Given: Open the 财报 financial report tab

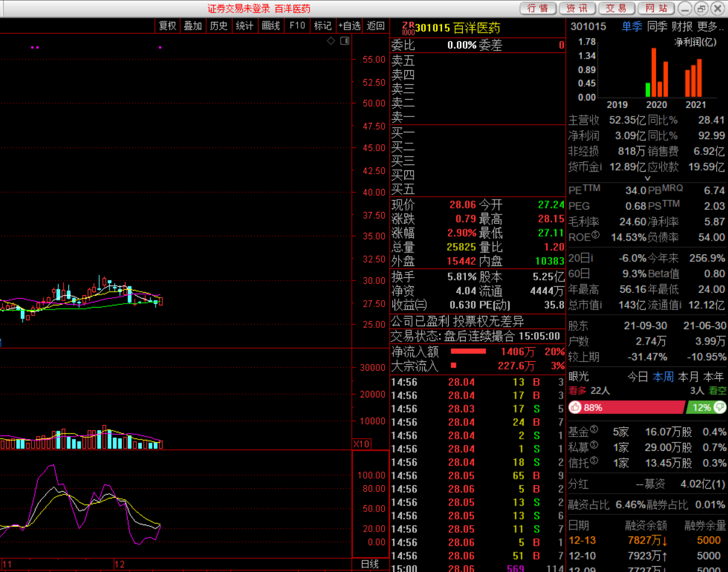Looking at the screenshot, I should (x=682, y=26).
